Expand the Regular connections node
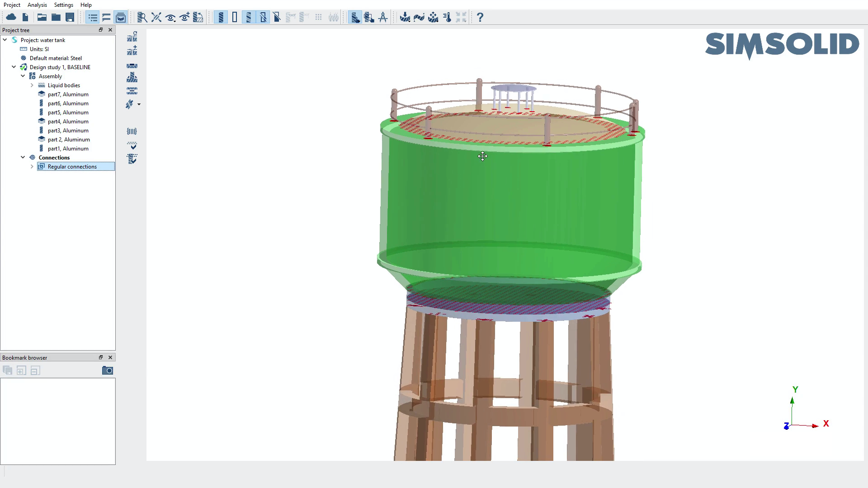Image resolution: width=868 pixels, height=488 pixels. click(32, 166)
